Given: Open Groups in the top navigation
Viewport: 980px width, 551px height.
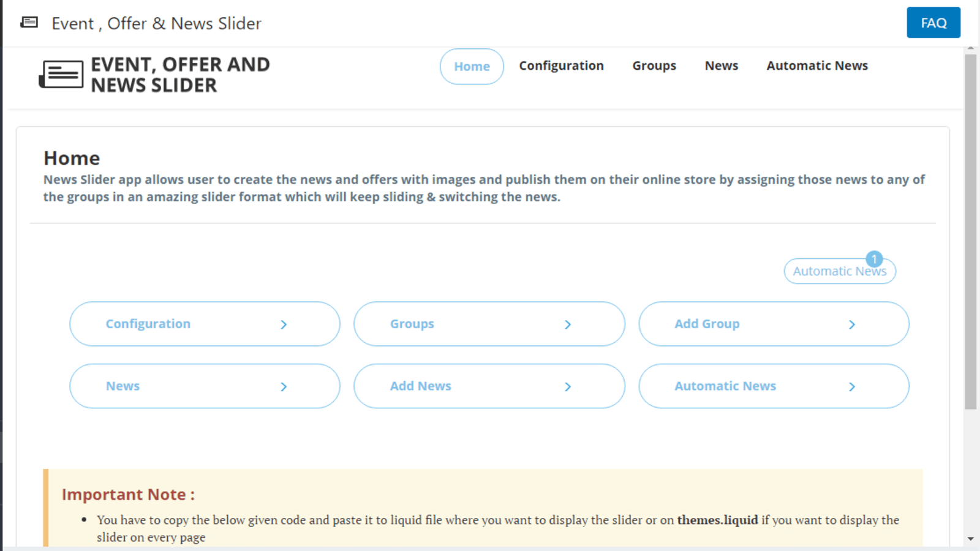Looking at the screenshot, I should pyautogui.click(x=654, y=66).
